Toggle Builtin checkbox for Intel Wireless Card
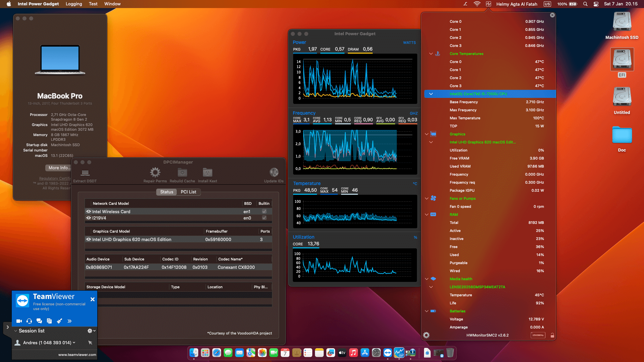This screenshot has width=644, height=362. coord(264,212)
